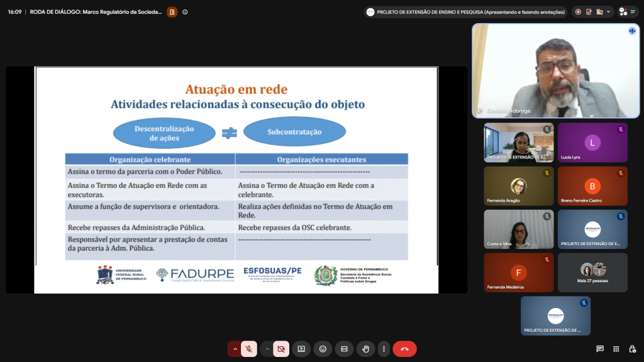Expand the top bar dropdown arrow
This screenshot has width=644, height=362.
(608, 12)
